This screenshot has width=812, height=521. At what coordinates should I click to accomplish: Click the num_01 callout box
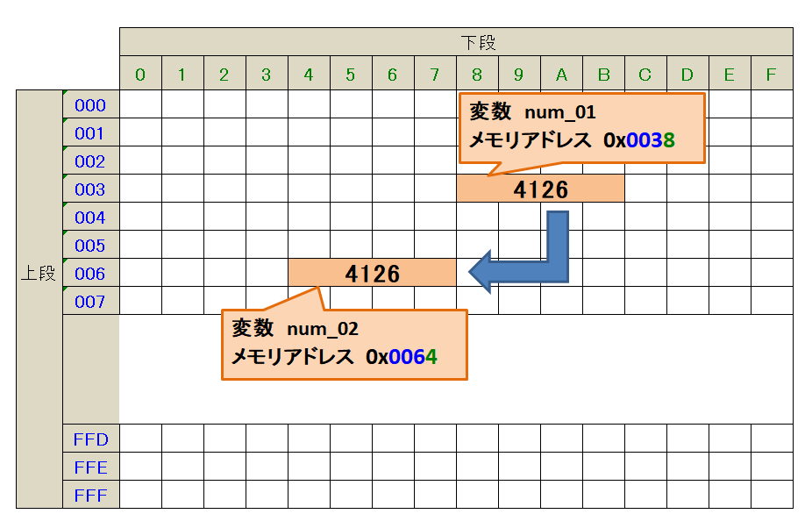tap(581, 128)
